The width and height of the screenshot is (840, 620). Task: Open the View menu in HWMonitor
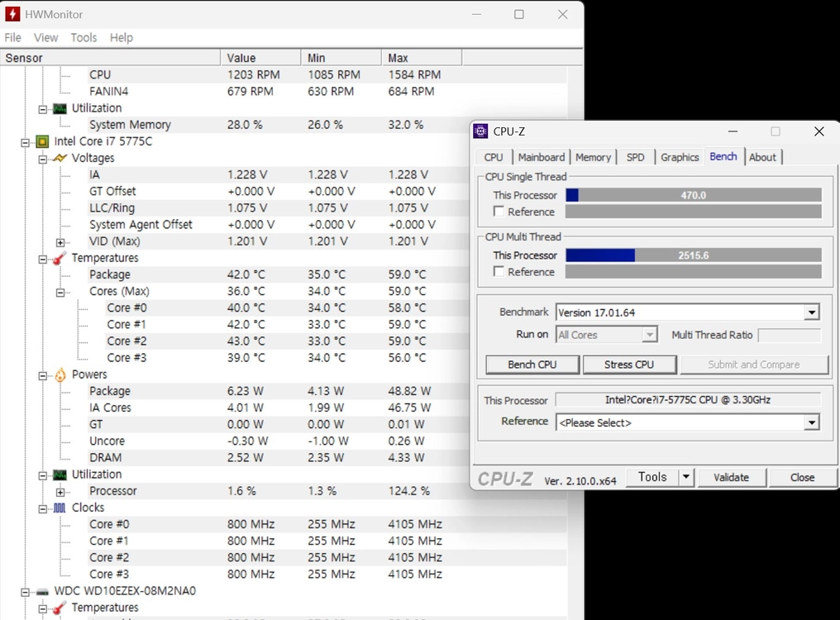[45, 37]
